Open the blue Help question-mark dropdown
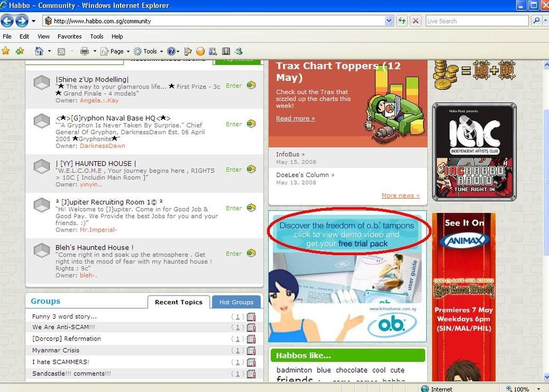549x392 pixels. [x=173, y=51]
